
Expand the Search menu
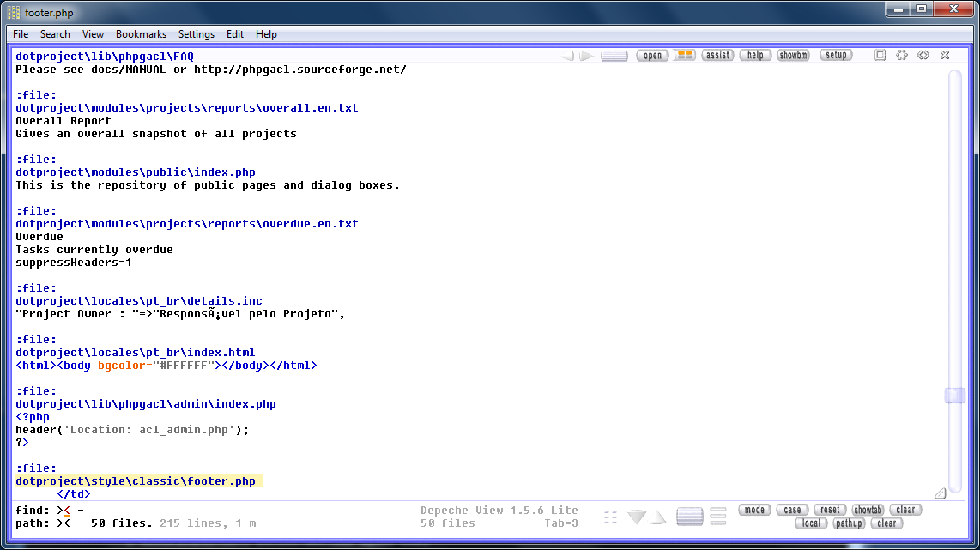(x=55, y=34)
